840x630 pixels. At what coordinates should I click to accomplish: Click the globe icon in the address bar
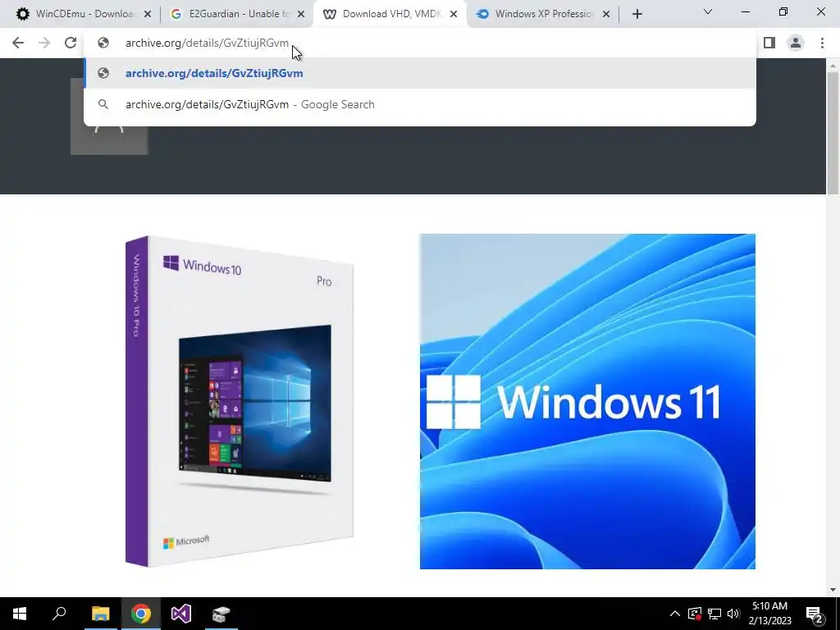click(103, 43)
